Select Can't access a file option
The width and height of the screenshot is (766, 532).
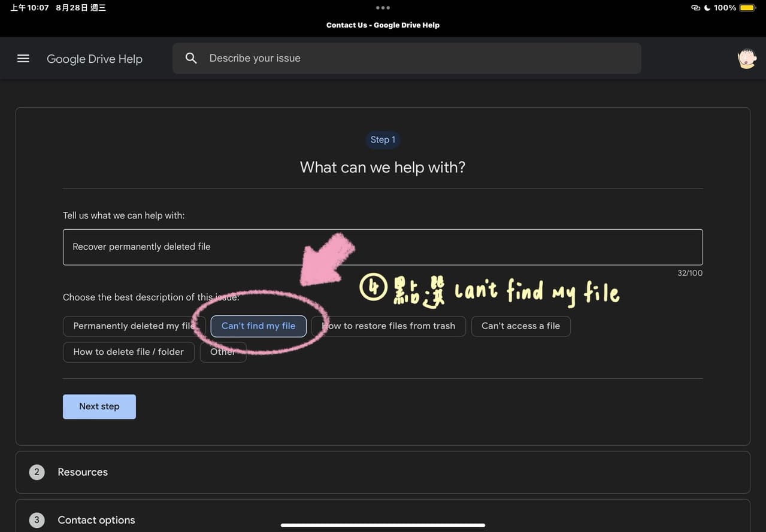pyautogui.click(x=521, y=326)
